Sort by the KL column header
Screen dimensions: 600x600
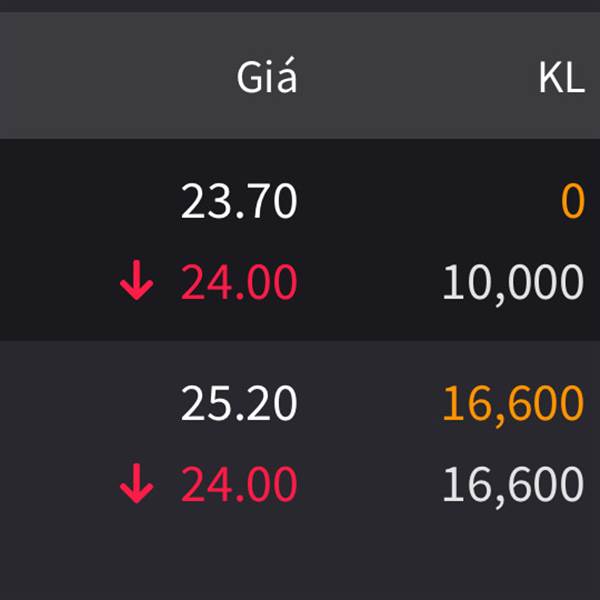tap(561, 78)
